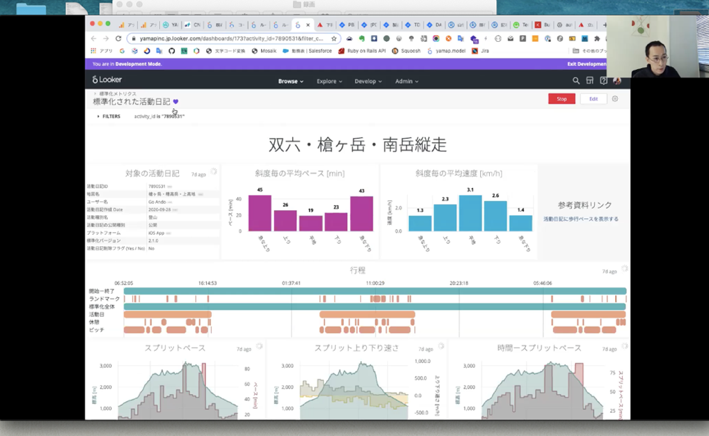The image size is (709, 436).
Task: Open the Browse dropdown menu
Action: pos(291,81)
